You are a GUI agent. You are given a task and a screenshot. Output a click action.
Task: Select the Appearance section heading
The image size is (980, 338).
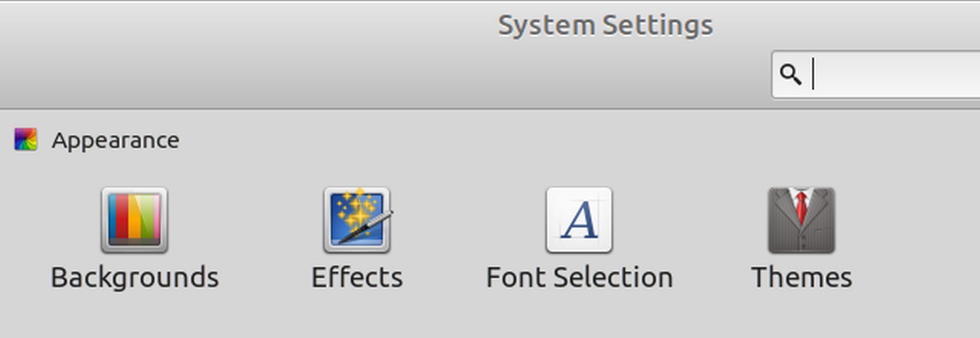tap(115, 140)
